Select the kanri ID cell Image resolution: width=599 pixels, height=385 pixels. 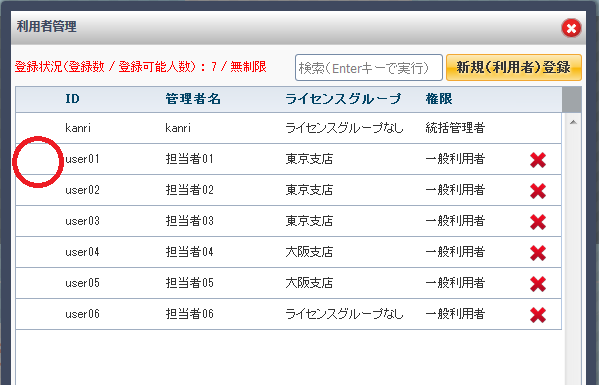[x=78, y=128]
